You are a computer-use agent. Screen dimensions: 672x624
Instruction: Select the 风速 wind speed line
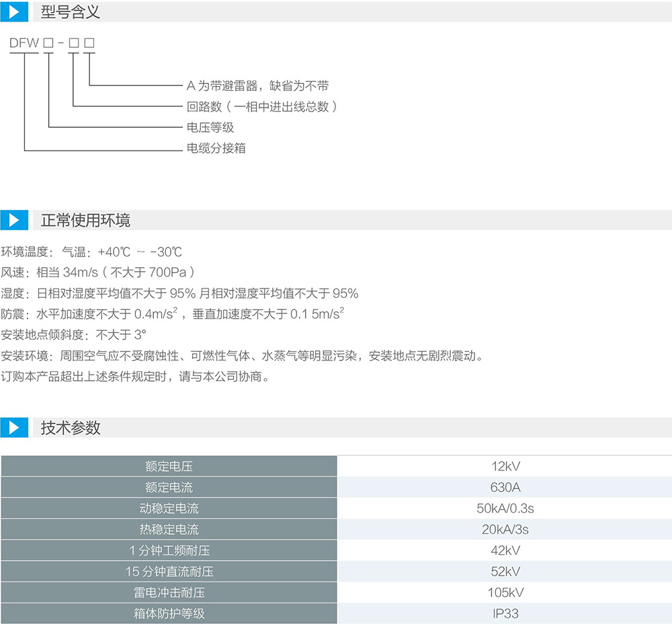[98, 272]
